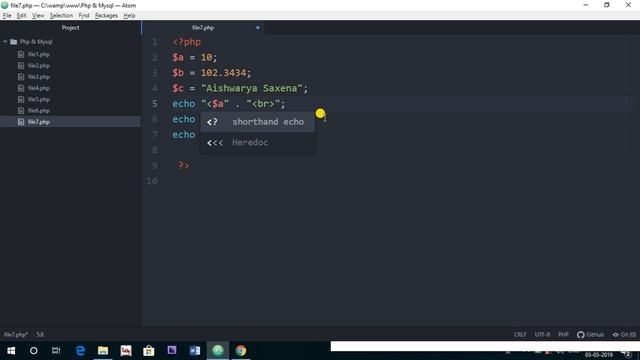Open the View menu
This screenshot has height=360, width=640.
point(38,16)
